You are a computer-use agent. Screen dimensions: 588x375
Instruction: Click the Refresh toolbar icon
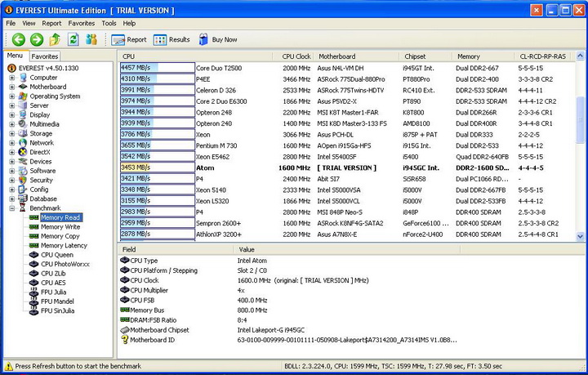(x=73, y=39)
